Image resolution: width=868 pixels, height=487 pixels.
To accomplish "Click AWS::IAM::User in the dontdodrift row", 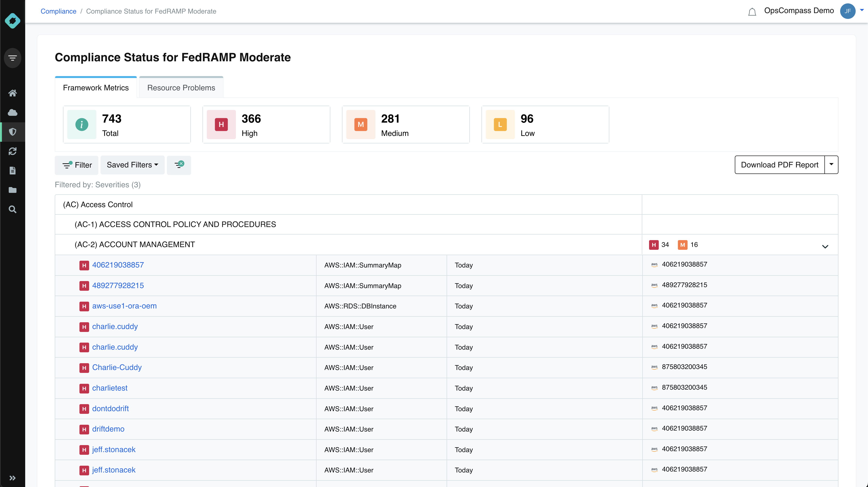I will click(x=349, y=409).
